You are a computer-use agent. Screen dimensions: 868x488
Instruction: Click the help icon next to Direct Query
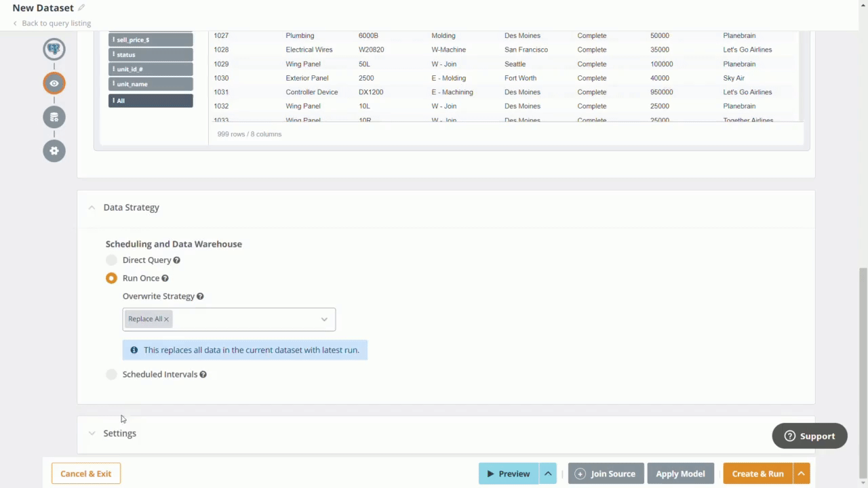pyautogui.click(x=176, y=260)
